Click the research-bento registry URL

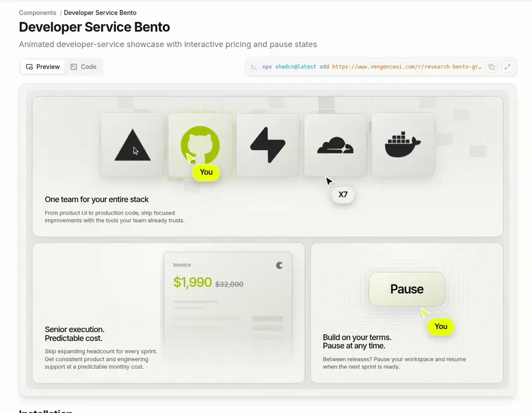coord(406,67)
